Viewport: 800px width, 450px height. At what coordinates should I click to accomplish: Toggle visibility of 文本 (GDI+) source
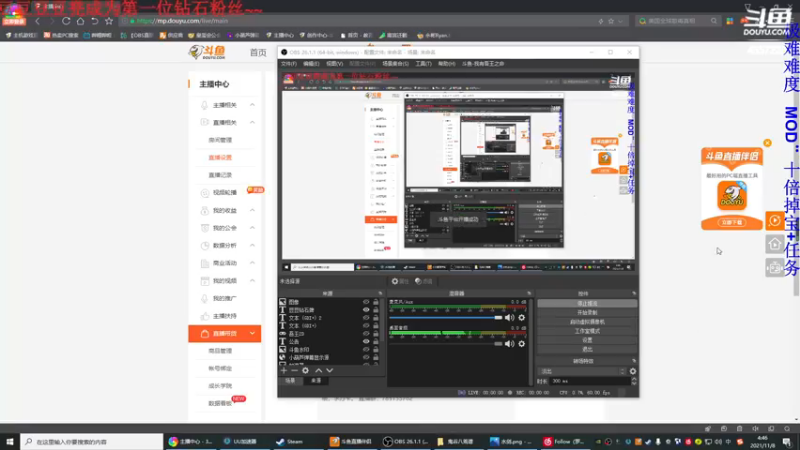(366, 326)
